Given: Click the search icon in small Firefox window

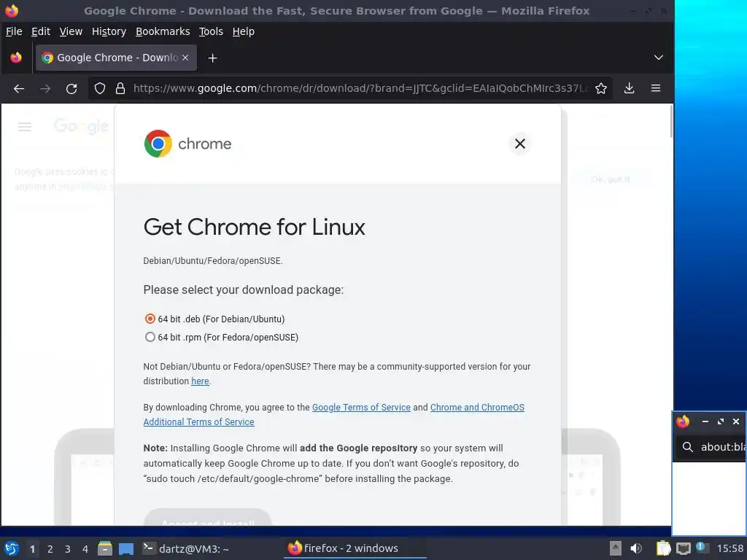Looking at the screenshot, I should [x=687, y=447].
